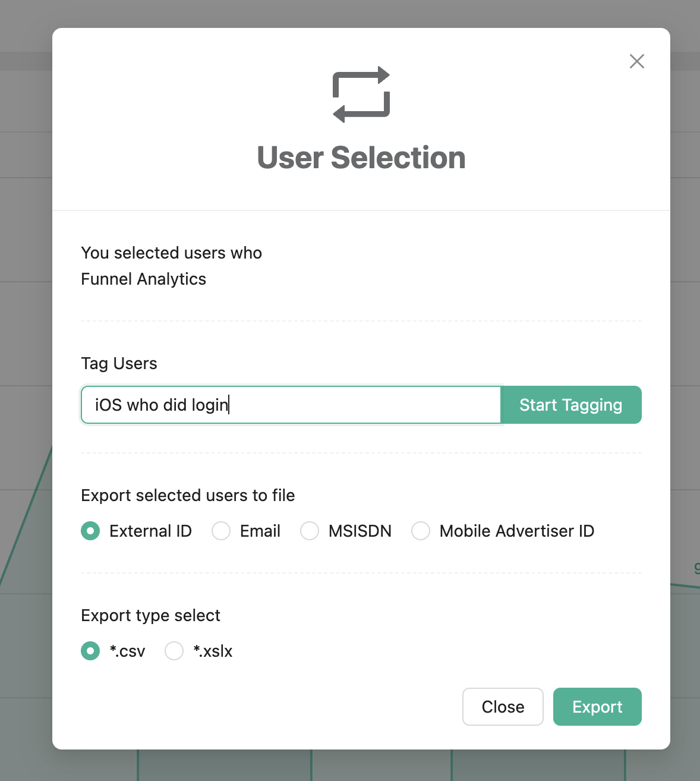The width and height of the screenshot is (700, 781).
Task: Click the "Export type select" label
Action: point(150,615)
